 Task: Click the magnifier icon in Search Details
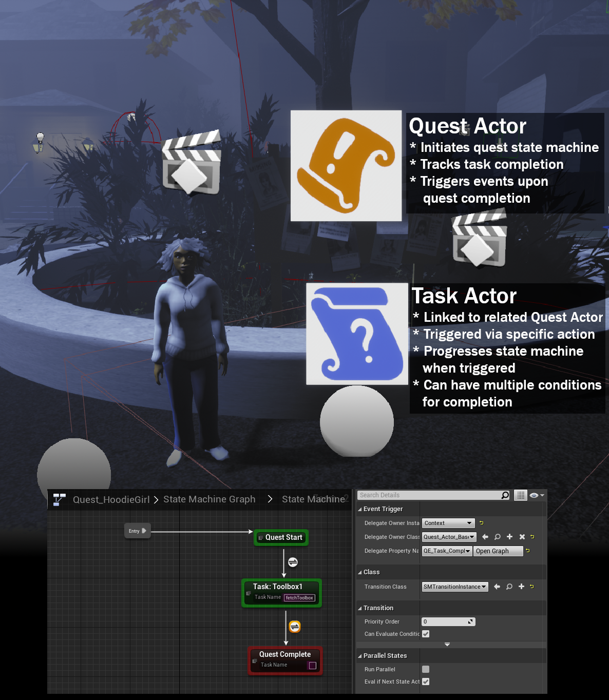505,495
